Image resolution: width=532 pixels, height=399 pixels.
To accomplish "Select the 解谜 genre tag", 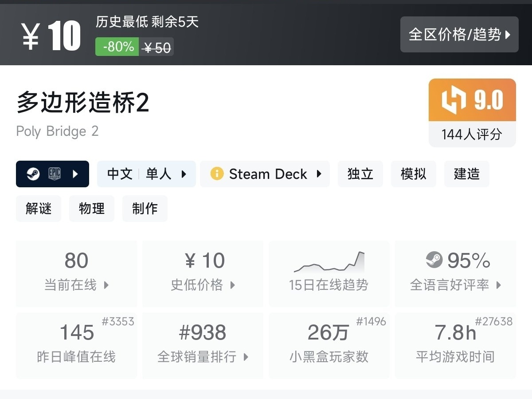I will click(39, 209).
